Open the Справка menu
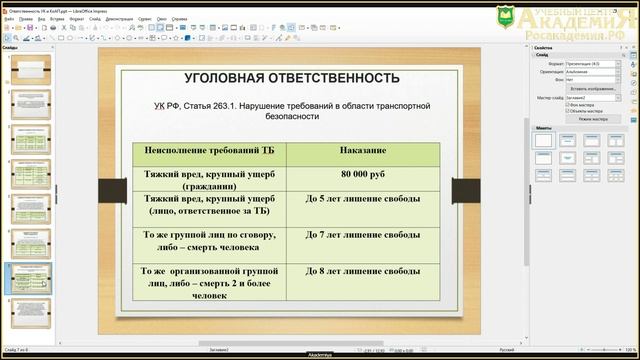Image resolution: width=640 pixels, height=360 pixels. [x=179, y=19]
